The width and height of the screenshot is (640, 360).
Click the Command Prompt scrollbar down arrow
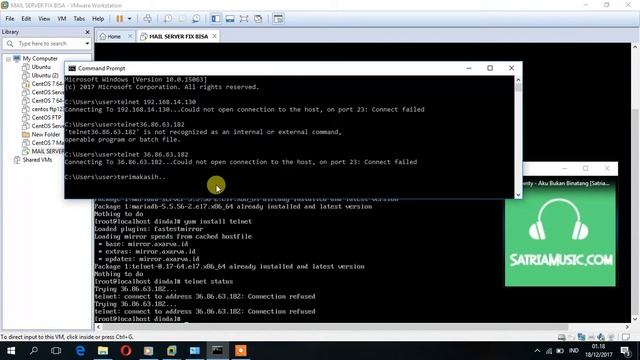point(518,195)
